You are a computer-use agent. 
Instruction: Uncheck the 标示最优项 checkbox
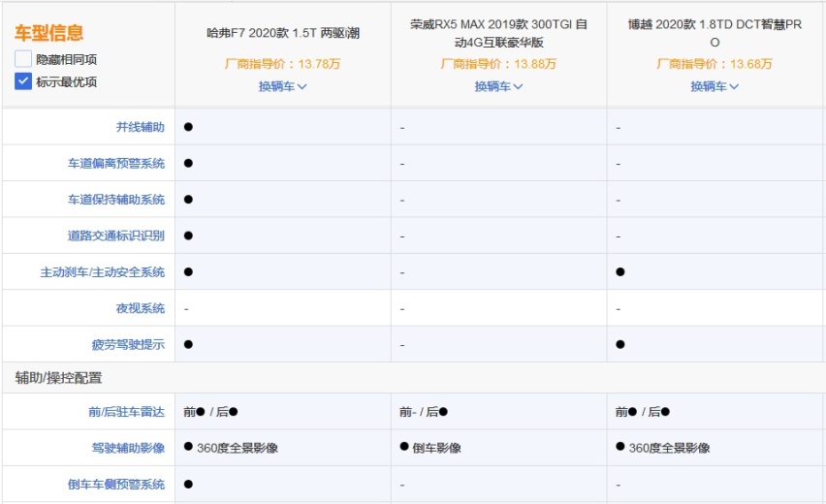pos(23,81)
